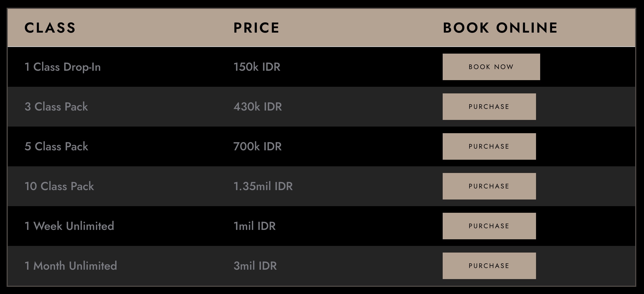Viewport: 644px width, 294px height.
Task: Click the 430k IDR price
Action: [x=258, y=107]
